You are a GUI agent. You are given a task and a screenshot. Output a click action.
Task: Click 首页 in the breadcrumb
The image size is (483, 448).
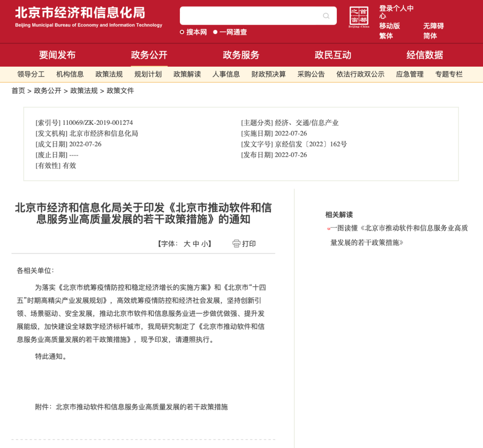tap(18, 91)
